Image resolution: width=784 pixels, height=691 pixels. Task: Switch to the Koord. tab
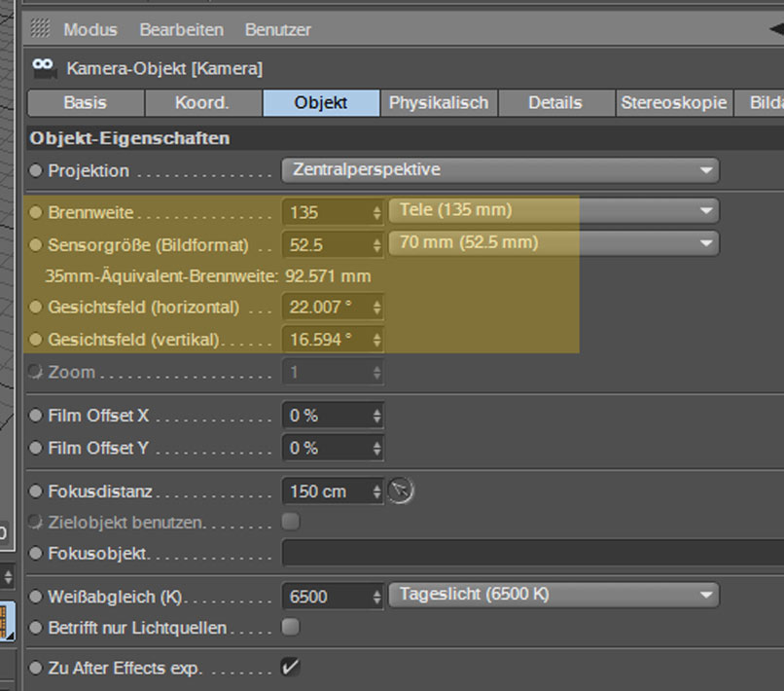point(203,103)
